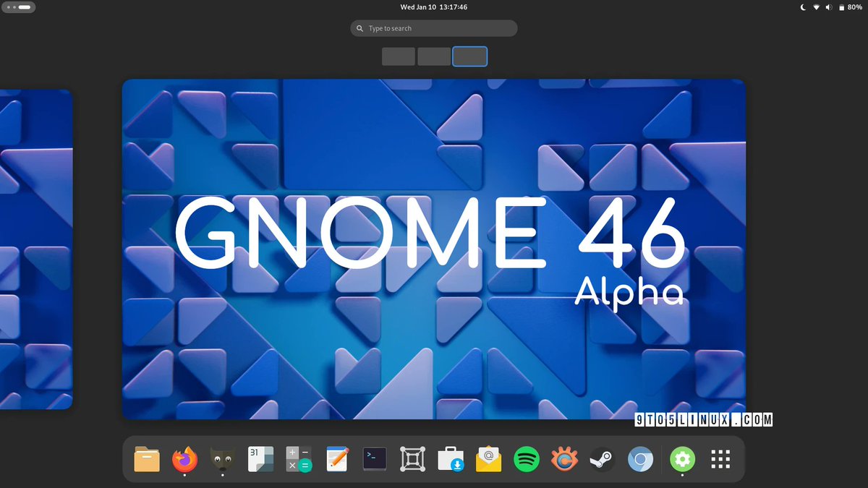The image size is (868, 488).
Task: Open the Files folder icon in the dock
Action: pyautogui.click(x=147, y=459)
